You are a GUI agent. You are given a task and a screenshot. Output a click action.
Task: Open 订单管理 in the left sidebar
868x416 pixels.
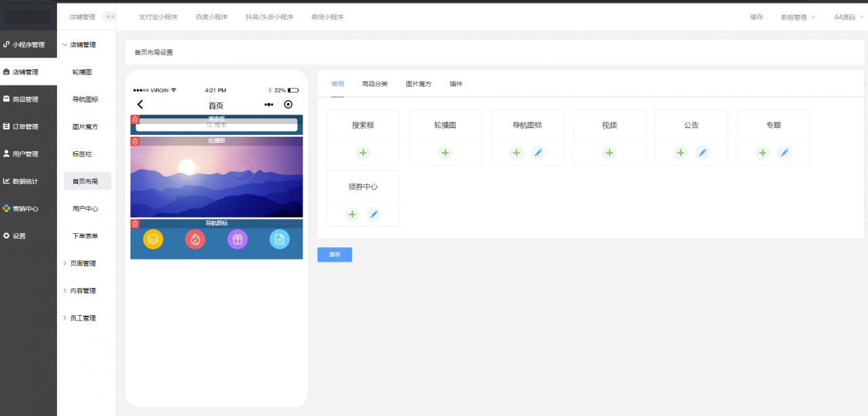pyautogui.click(x=28, y=127)
